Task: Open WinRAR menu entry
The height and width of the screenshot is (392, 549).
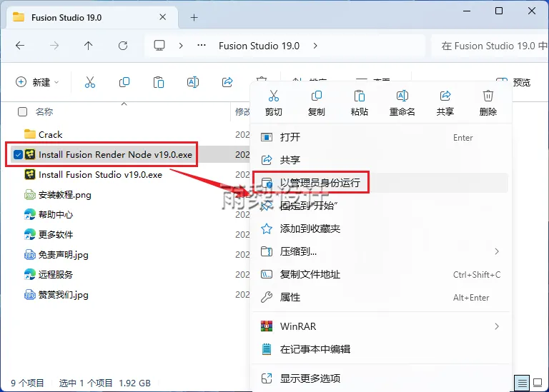Action: (380, 326)
